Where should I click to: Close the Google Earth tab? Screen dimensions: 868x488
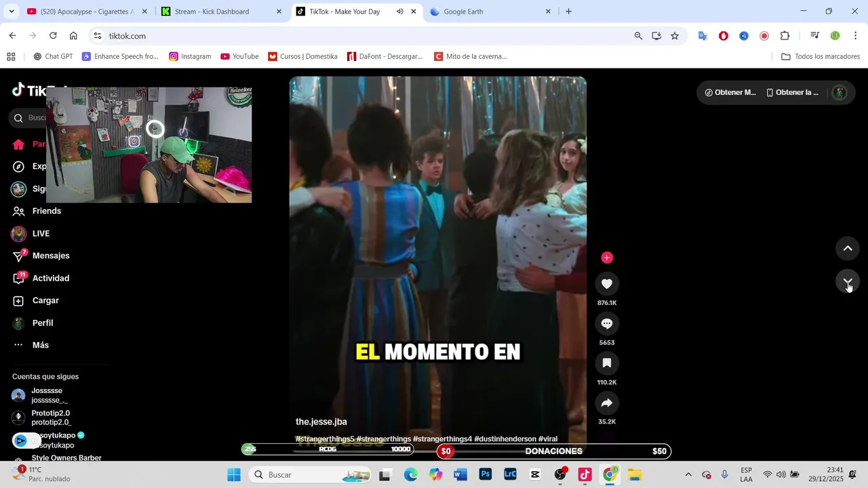click(548, 12)
